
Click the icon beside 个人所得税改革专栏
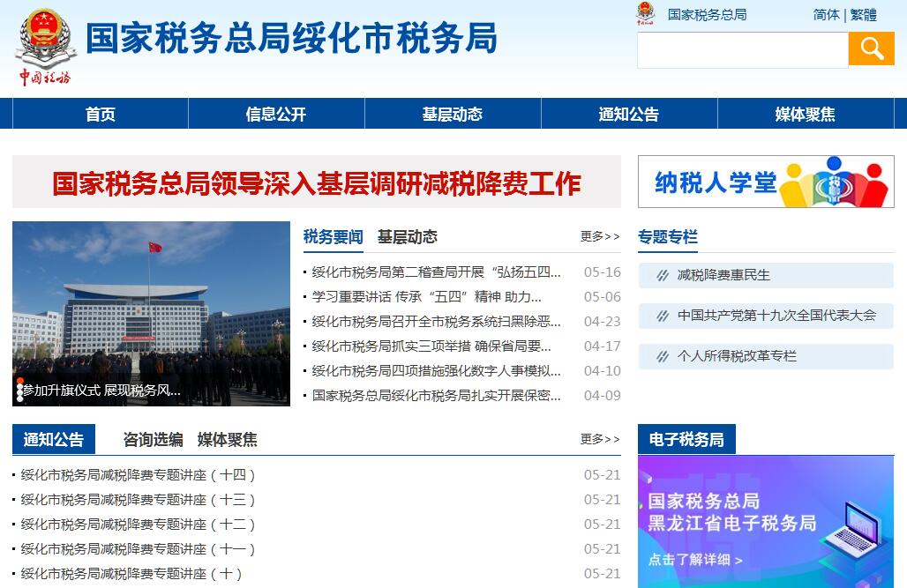click(663, 356)
